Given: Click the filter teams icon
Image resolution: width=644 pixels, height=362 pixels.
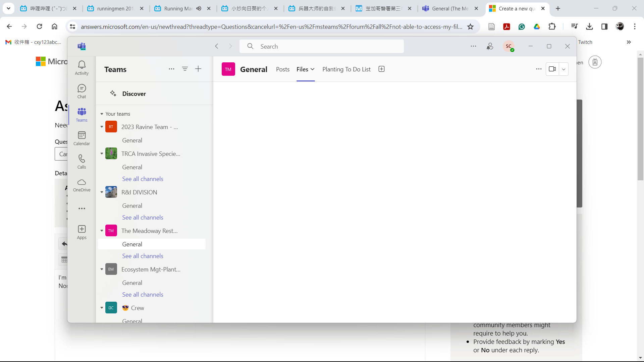Looking at the screenshot, I should pos(185,69).
